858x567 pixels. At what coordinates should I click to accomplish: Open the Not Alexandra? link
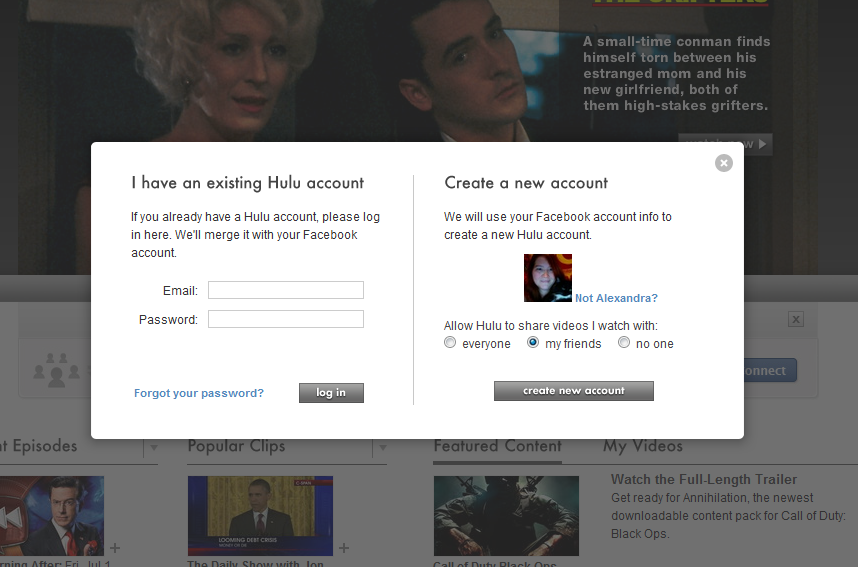point(616,298)
